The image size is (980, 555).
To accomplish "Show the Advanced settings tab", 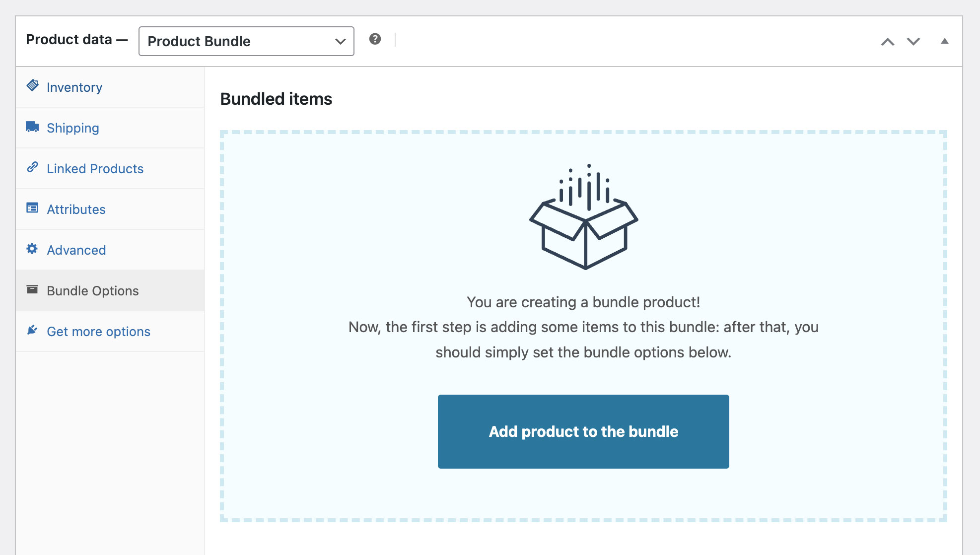I will (76, 250).
